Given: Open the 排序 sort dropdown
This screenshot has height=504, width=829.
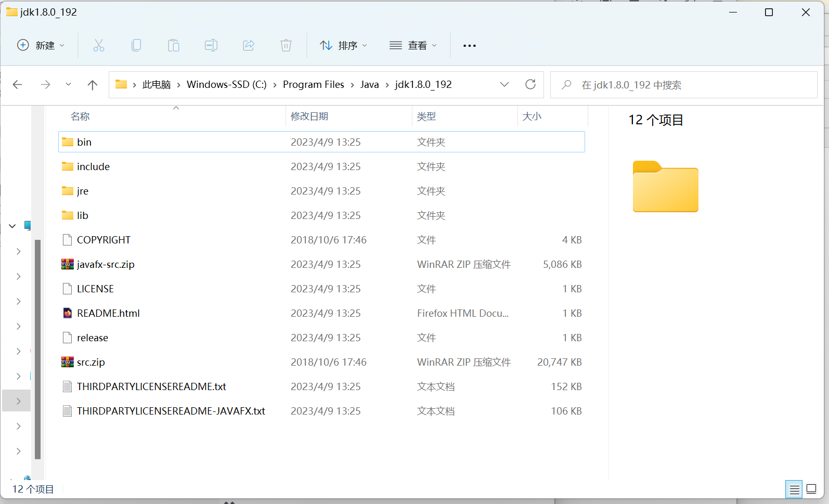Looking at the screenshot, I should pyautogui.click(x=344, y=46).
